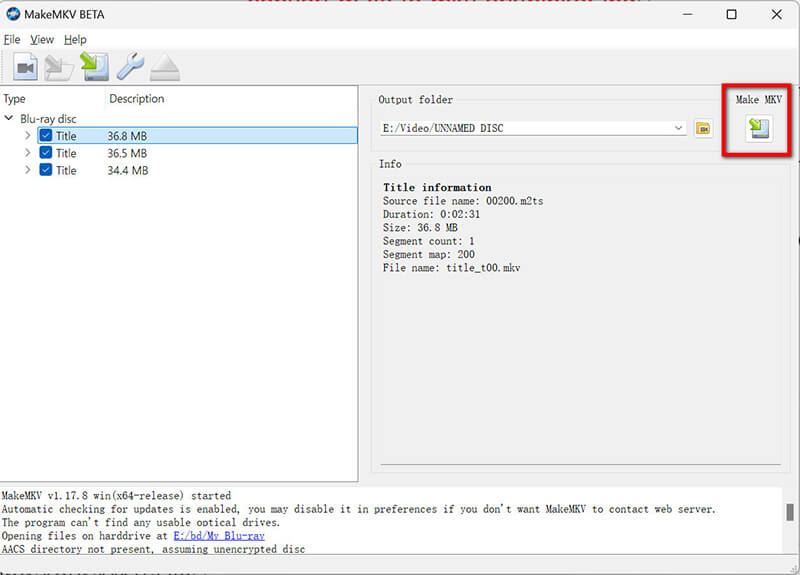Click the 'Source file name: 00200.m2ts' line
Image resolution: width=800 pixels, height=575 pixels.
coord(463,201)
